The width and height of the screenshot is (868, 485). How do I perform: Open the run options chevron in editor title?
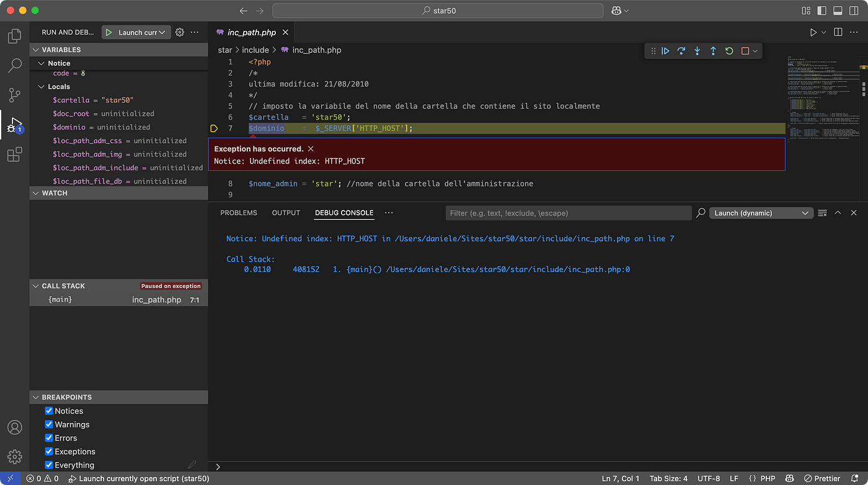(824, 32)
